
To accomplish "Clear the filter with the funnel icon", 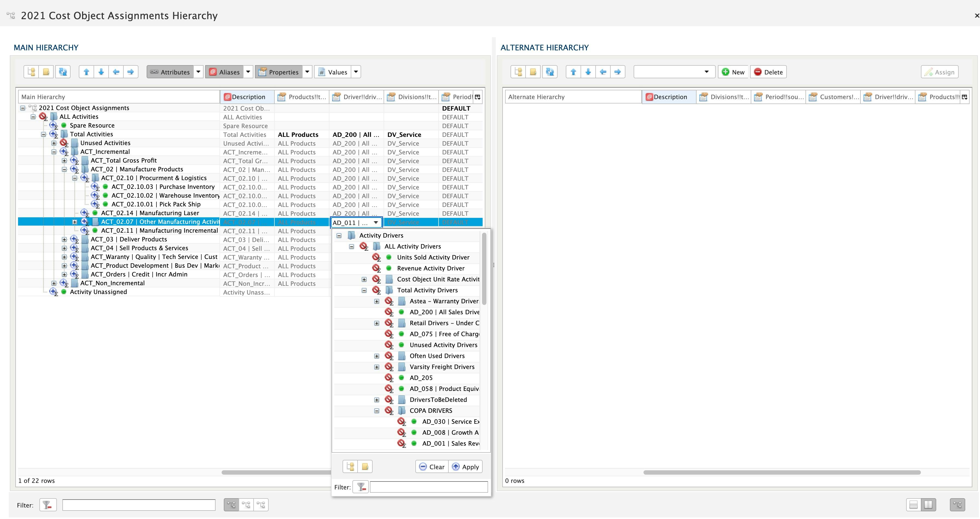I will pos(48,505).
